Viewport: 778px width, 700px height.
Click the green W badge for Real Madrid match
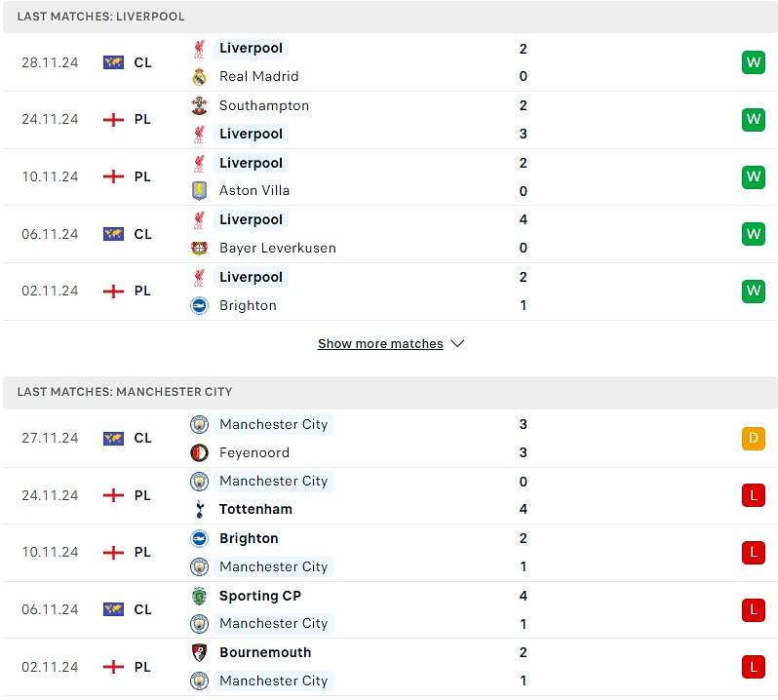pos(754,62)
